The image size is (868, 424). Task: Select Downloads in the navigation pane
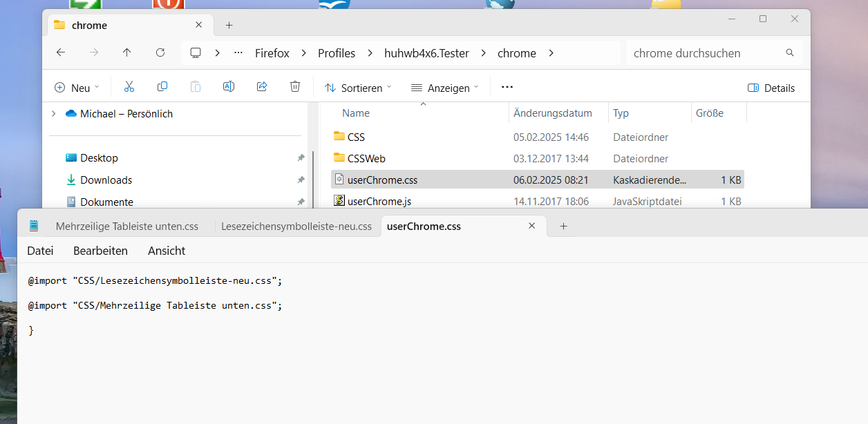click(x=106, y=180)
